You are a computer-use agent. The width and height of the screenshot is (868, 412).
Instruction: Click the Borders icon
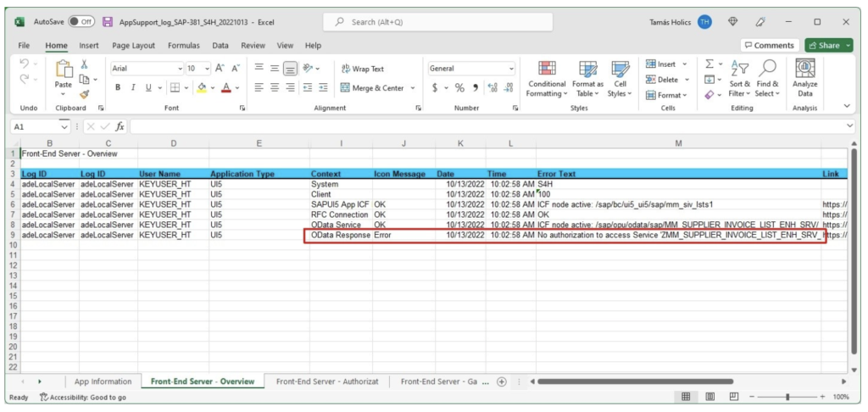coord(175,87)
